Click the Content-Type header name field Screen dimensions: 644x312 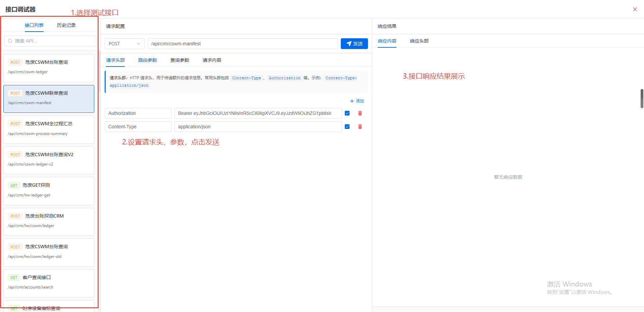[138, 127]
